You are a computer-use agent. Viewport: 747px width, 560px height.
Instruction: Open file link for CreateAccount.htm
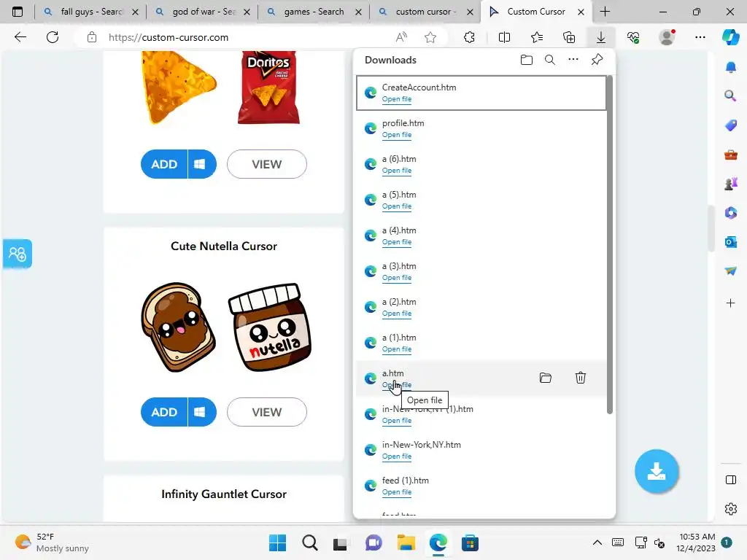pyautogui.click(x=396, y=99)
